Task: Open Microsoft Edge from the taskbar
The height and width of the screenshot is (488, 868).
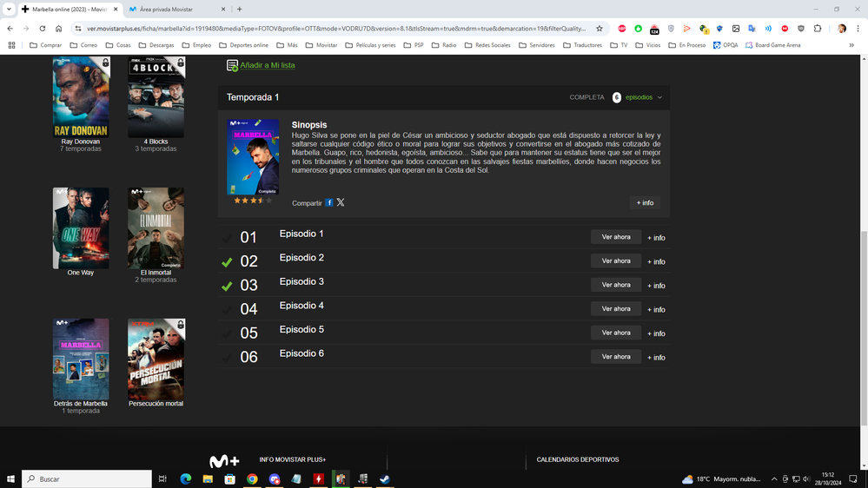Action: click(185, 479)
